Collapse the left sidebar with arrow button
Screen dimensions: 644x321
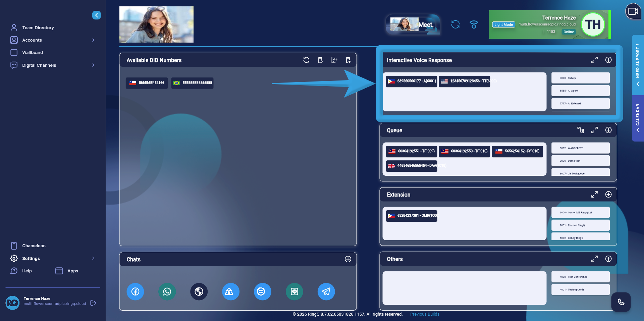click(x=96, y=15)
